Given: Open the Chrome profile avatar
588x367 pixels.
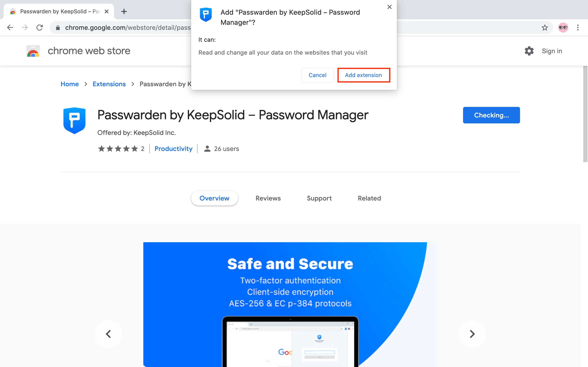Looking at the screenshot, I should [x=563, y=28].
